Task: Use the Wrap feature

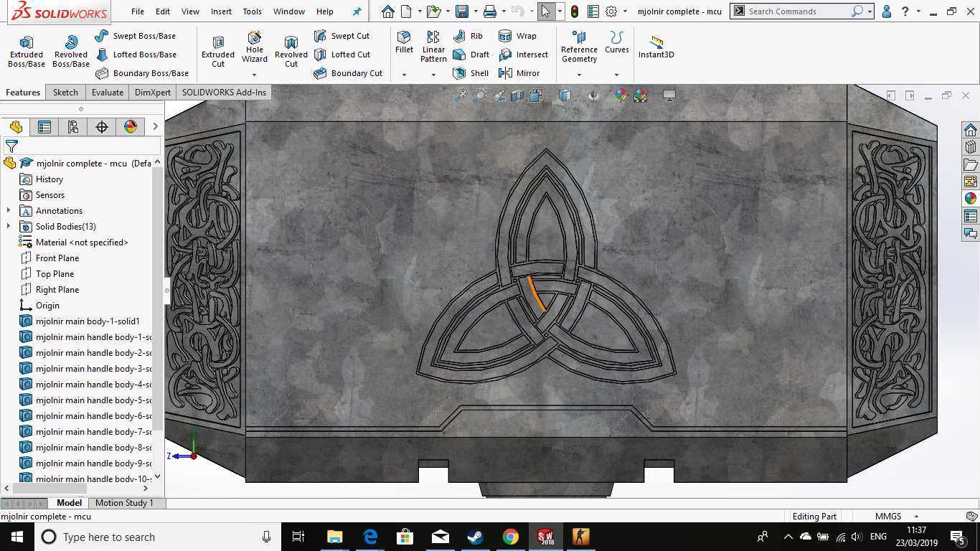Action: 517,36
